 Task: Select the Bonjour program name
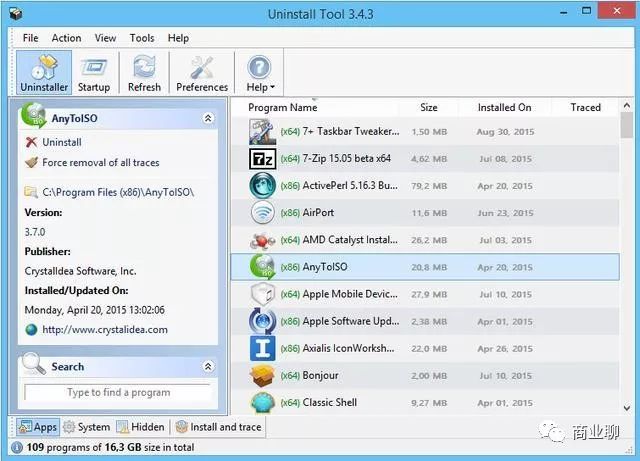(320, 376)
